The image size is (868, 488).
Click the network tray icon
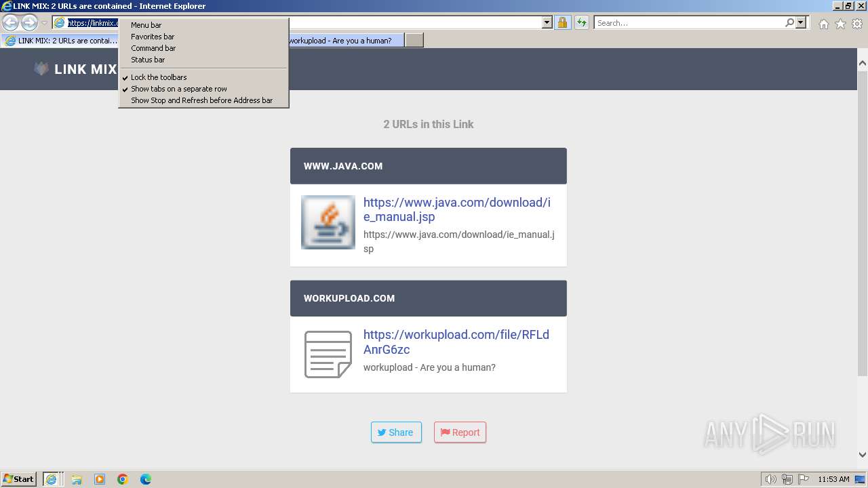point(787,479)
